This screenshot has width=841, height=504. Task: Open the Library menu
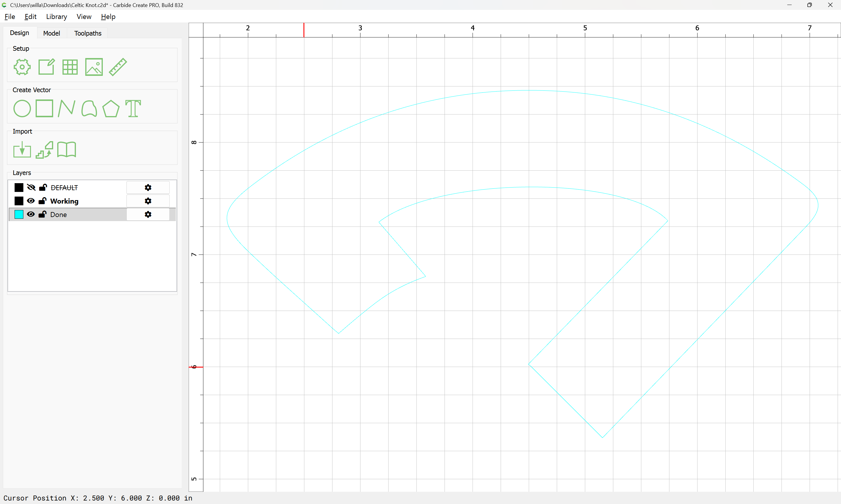point(56,17)
